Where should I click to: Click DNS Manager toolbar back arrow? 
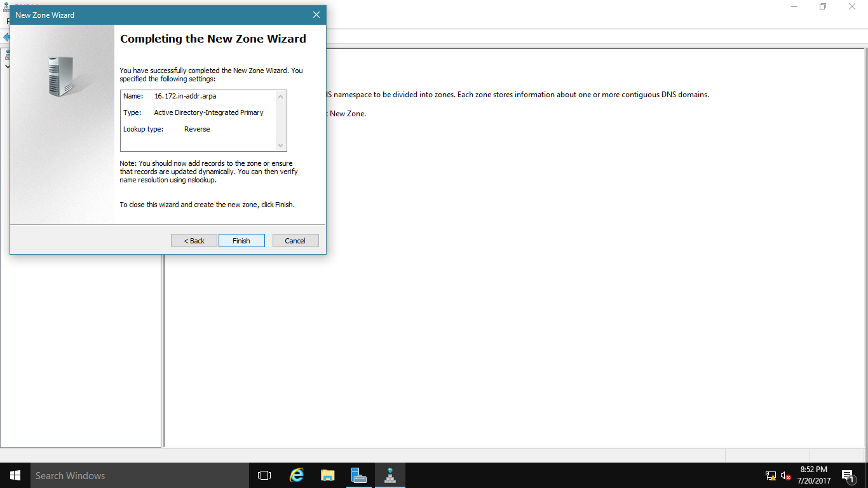[5, 37]
